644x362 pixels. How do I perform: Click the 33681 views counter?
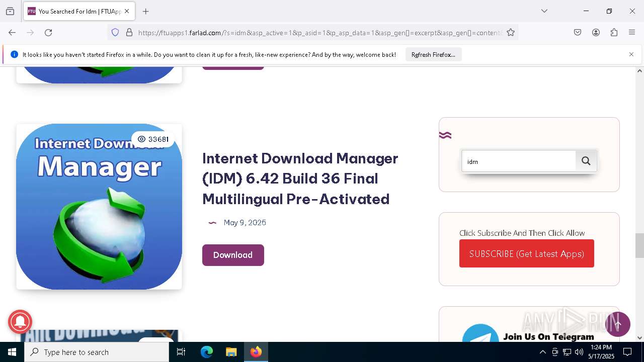[153, 139]
